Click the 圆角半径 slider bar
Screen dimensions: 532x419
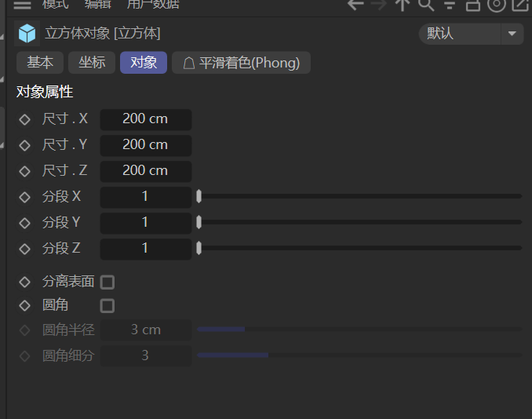(x=359, y=329)
